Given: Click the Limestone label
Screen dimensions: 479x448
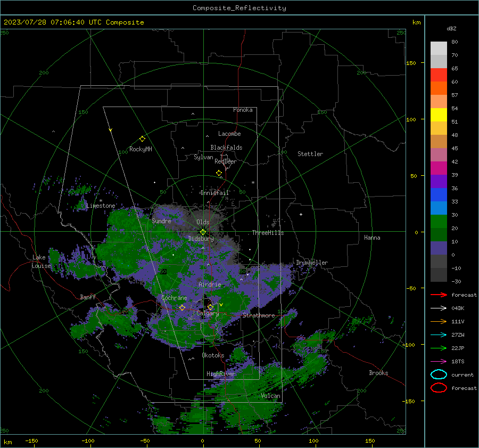Looking at the screenshot, I should (101, 206).
